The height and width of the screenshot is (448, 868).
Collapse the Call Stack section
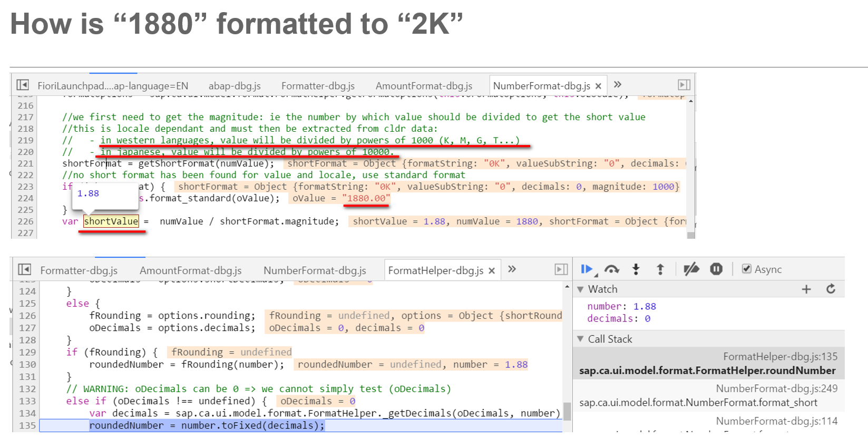pos(580,339)
